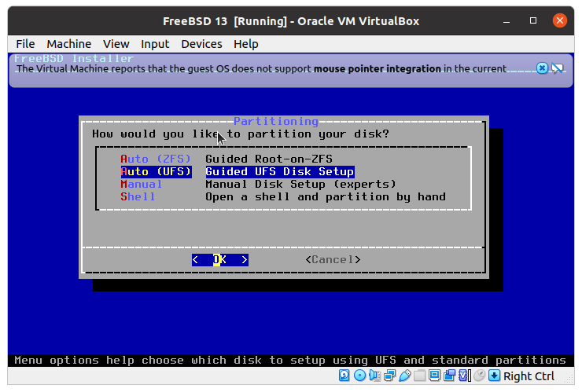Select the Shell partition by hand option
The width and height of the screenshot is (582, 392).
click(282, 196)
